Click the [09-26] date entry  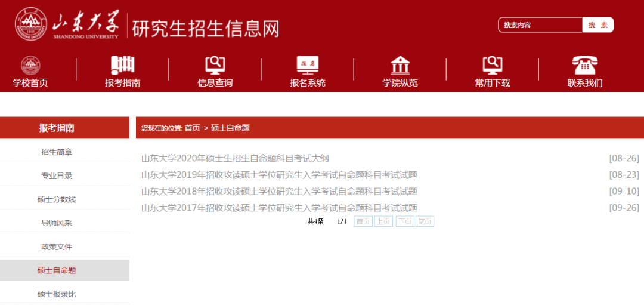(x=624, y=208)
